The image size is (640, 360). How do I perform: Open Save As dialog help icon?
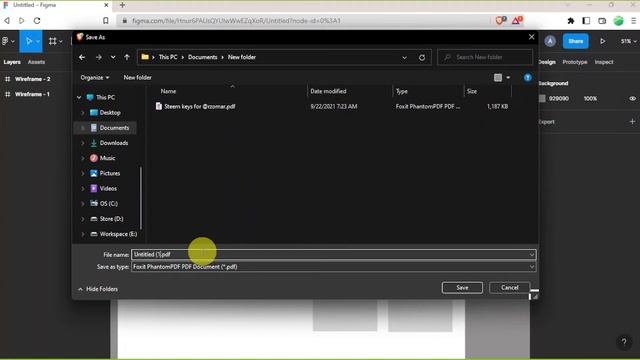click(x=528, y=78)
